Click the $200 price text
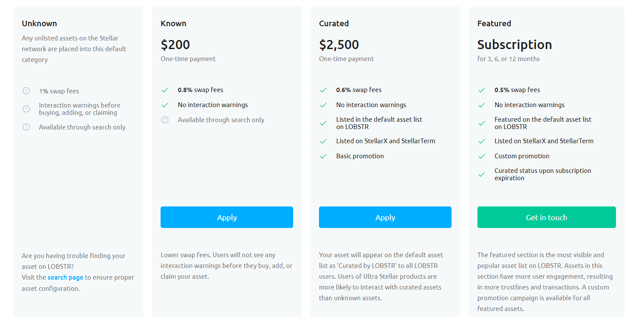The height and width of the screenshot is (317, 644). pos(175,45)
